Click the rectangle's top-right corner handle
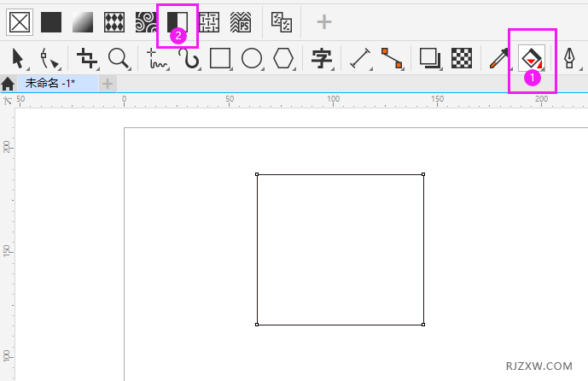 pos(423,174)
